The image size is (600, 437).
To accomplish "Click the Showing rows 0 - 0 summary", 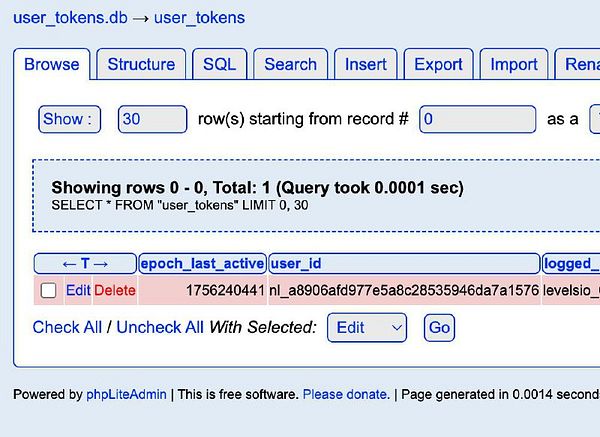I will point(258,188).
